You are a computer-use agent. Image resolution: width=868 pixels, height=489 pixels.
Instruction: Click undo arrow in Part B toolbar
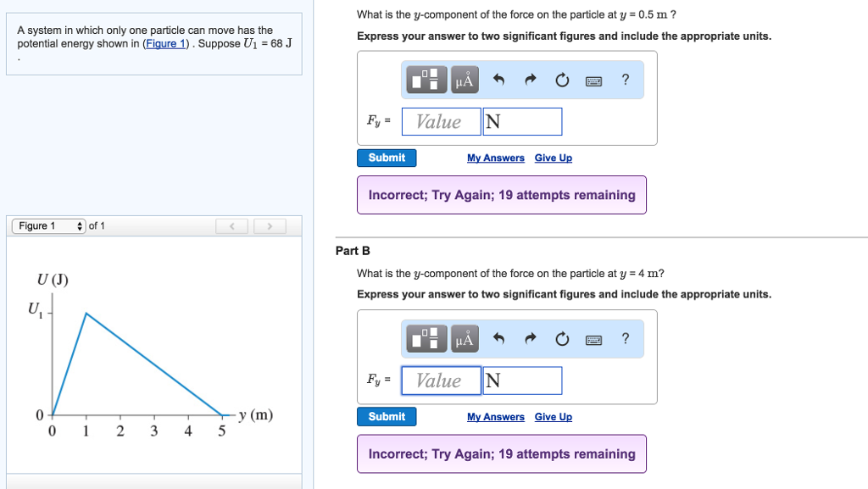tap(499, 339)
